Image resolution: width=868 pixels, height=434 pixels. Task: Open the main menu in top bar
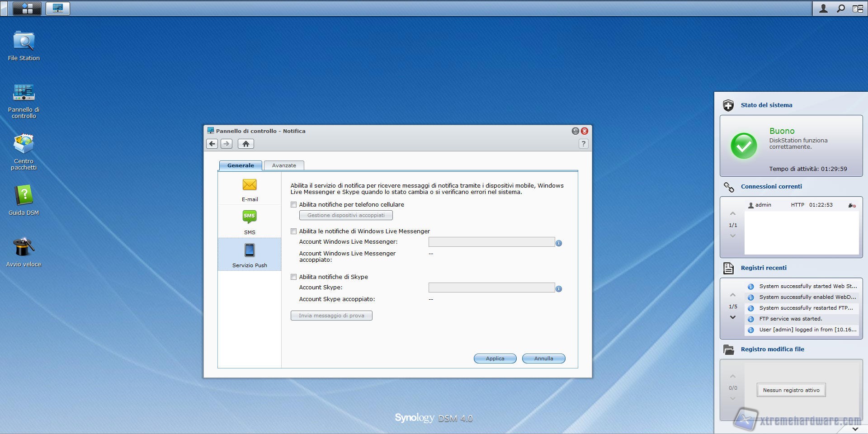(x=27, y=8)
